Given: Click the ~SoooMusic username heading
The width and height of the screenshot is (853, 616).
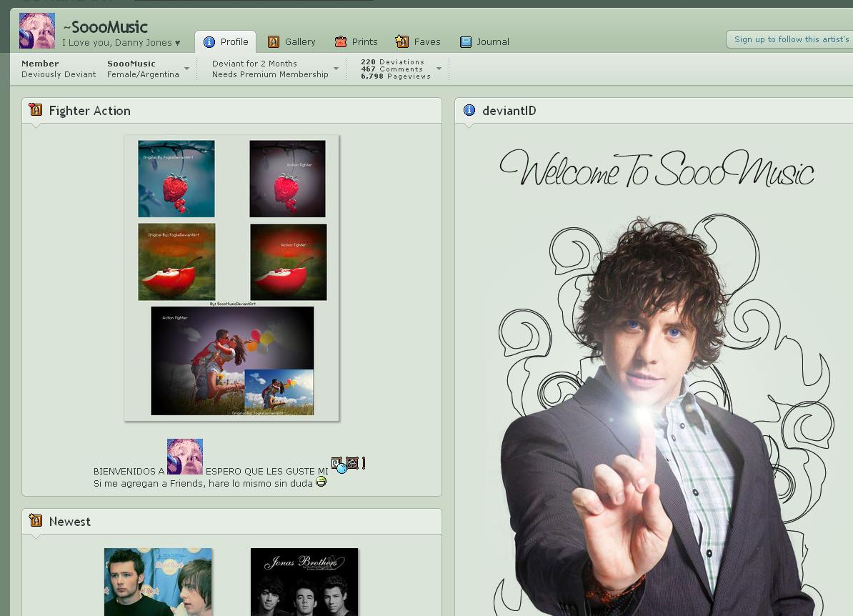Looking at the screenshot, I should [x=106, y=26].
